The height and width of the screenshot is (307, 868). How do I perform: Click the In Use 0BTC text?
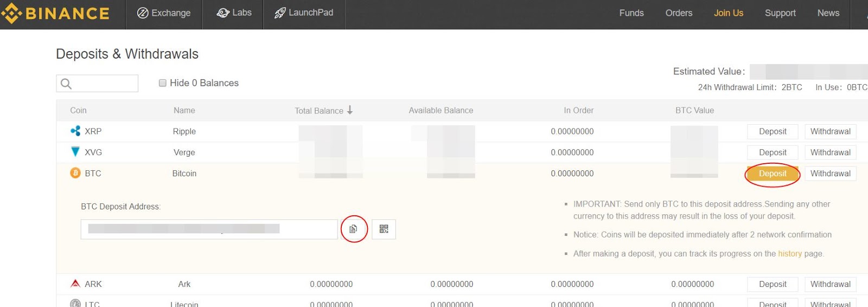click(x=841, y=87)
